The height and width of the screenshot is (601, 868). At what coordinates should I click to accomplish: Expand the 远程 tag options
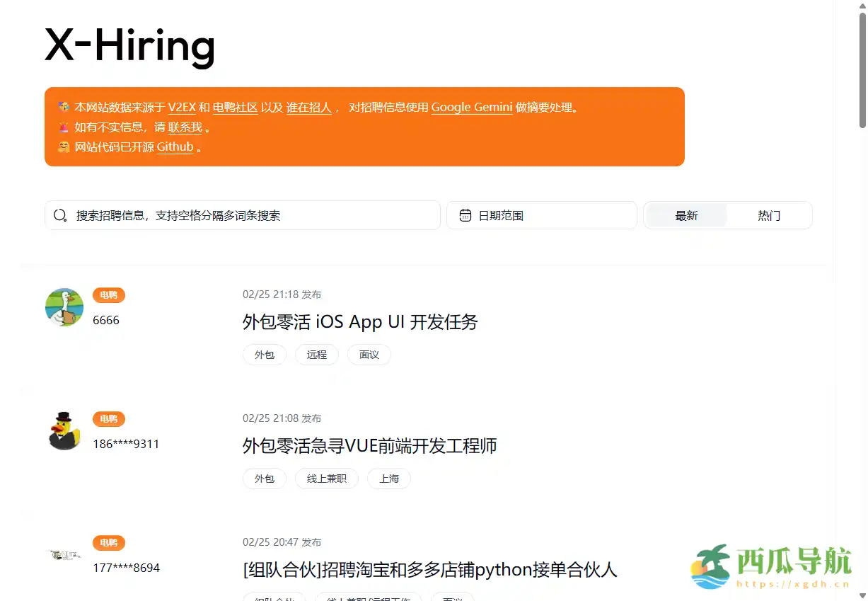(x=316, y=355)
